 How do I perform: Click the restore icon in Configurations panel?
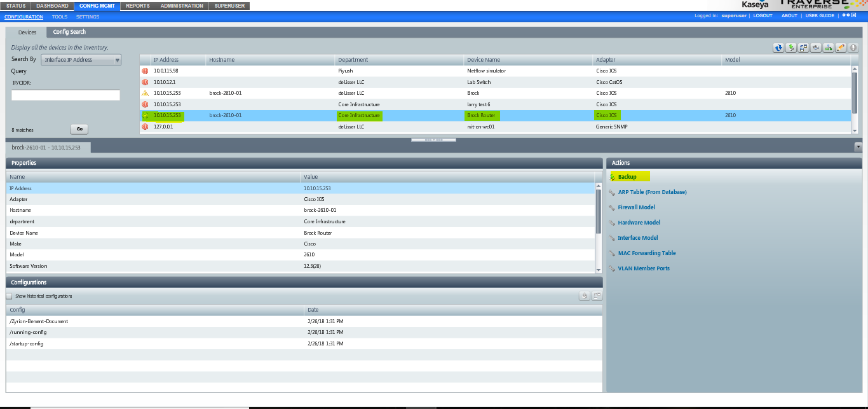[x=585, y=296]
